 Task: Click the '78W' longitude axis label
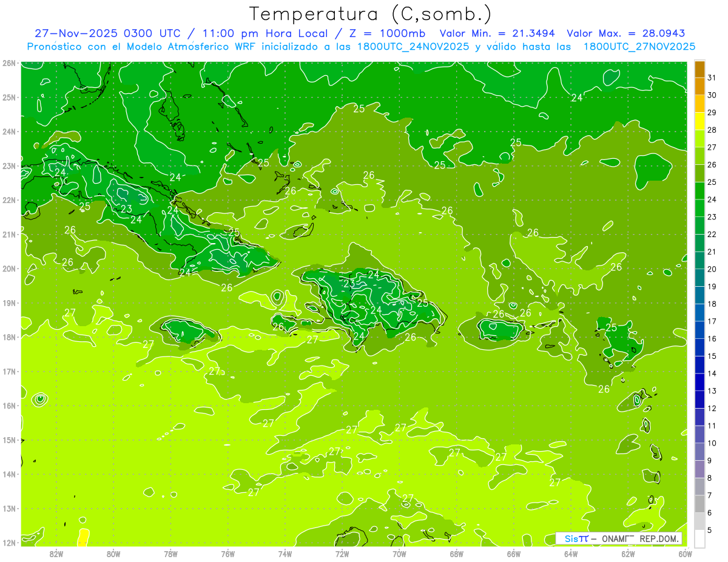pyautogui.click(x=170, y=554)
